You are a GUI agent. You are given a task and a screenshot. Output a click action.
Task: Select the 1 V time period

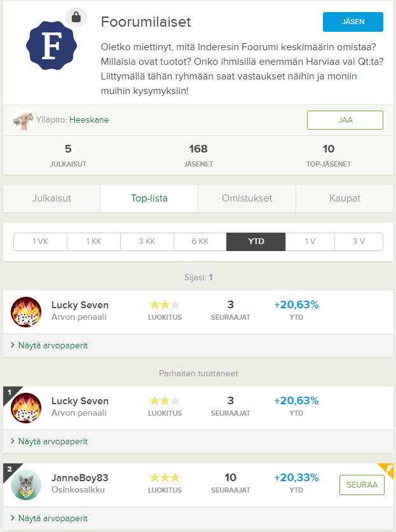(310, 242)
